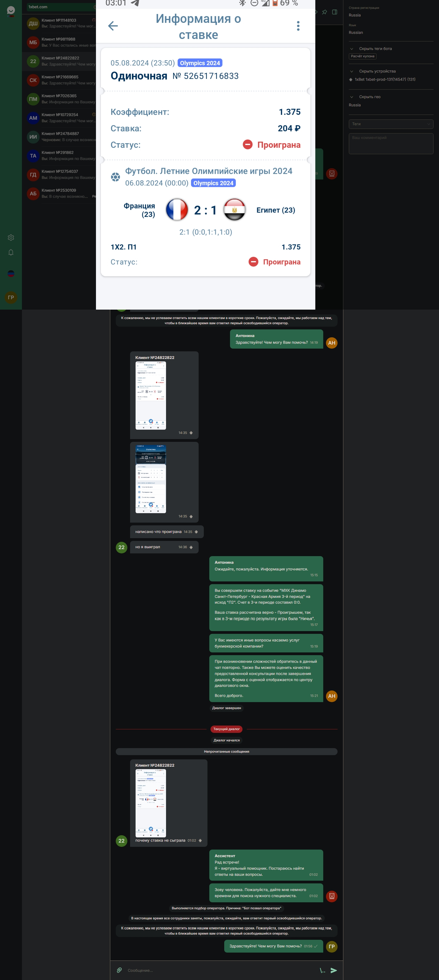Click the red bot avatar near bottom

tap(332, 896)
